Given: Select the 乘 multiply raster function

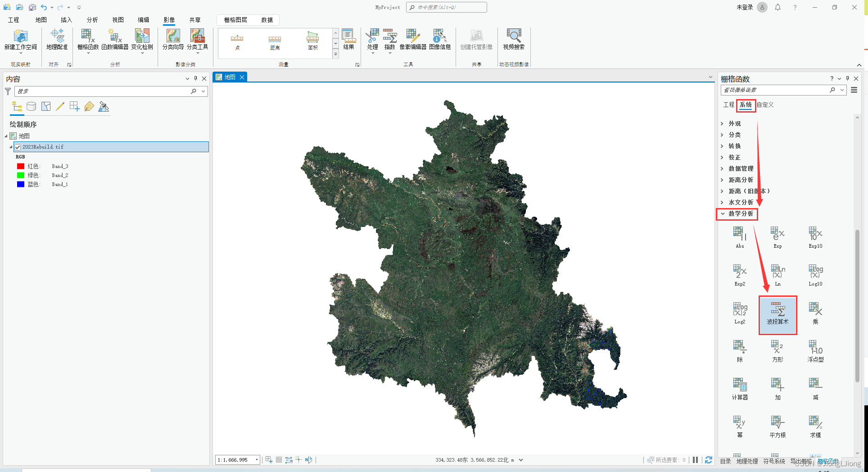Looking at the screenshot, I should 815,313.
